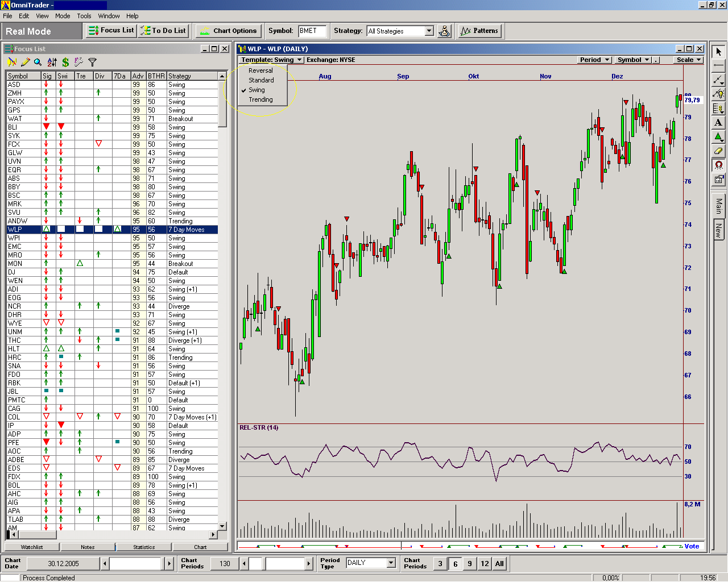
Task: Open the All Strategies dropdown
Action: (429, 31)
